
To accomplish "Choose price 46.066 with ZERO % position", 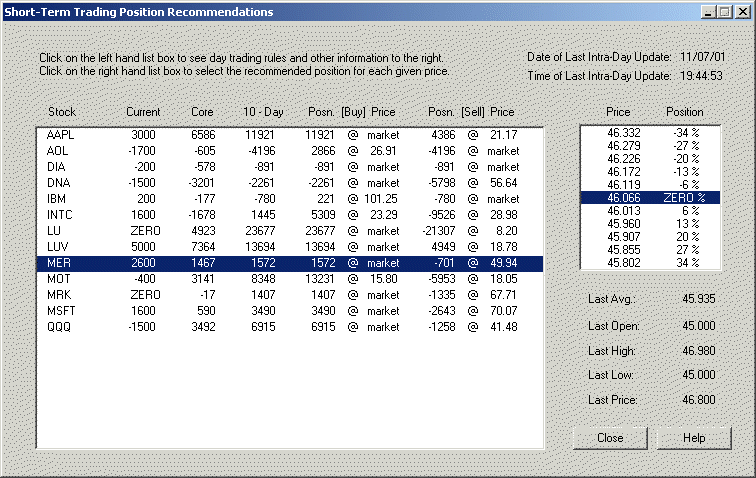I will (650, 198).
